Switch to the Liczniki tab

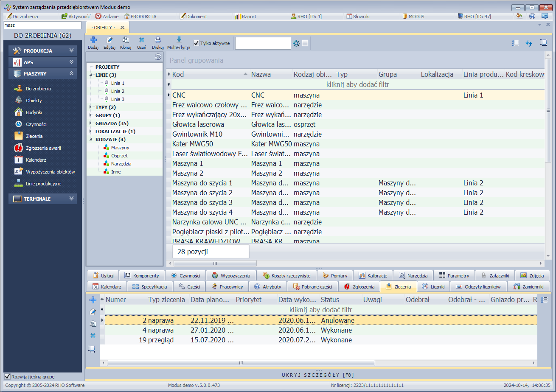[433, 287]
